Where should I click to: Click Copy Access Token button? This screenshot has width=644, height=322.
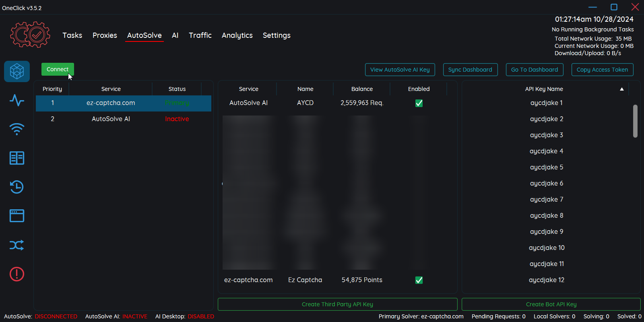pos(602,70)
